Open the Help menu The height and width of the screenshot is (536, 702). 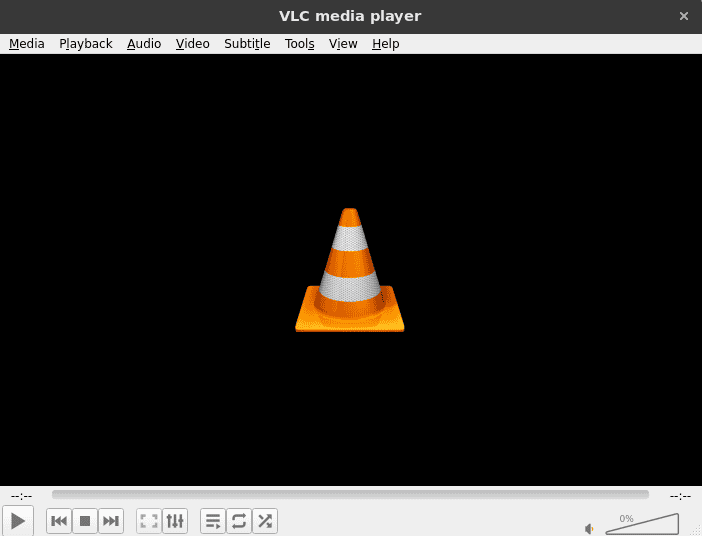pos(385,44)
